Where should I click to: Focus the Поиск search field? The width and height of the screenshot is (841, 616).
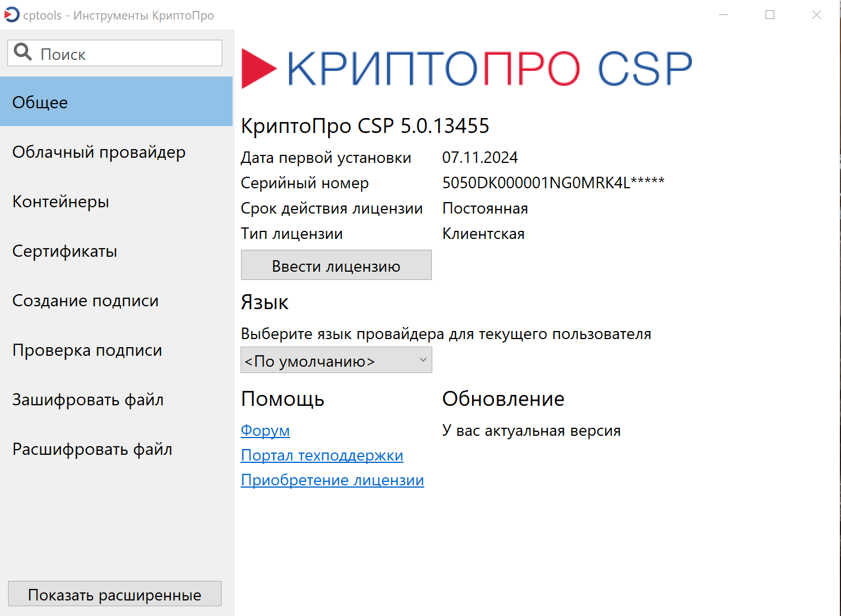click(115, 53)
